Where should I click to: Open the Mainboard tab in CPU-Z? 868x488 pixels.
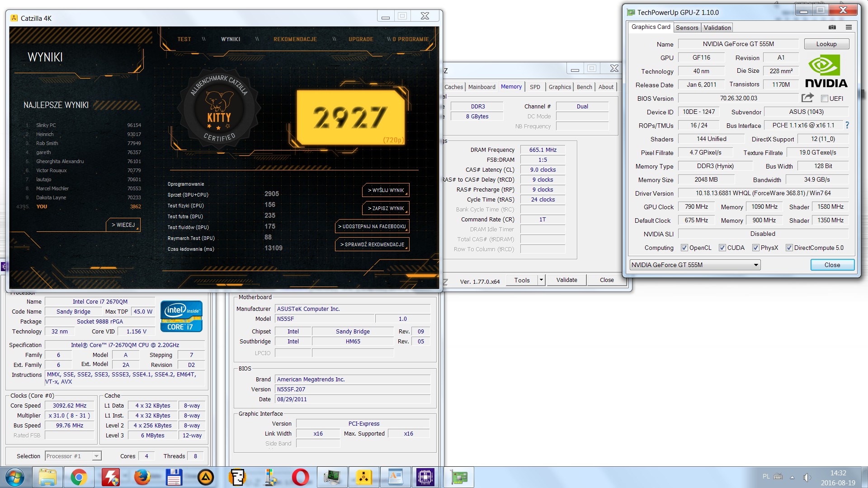click(481, 87)
